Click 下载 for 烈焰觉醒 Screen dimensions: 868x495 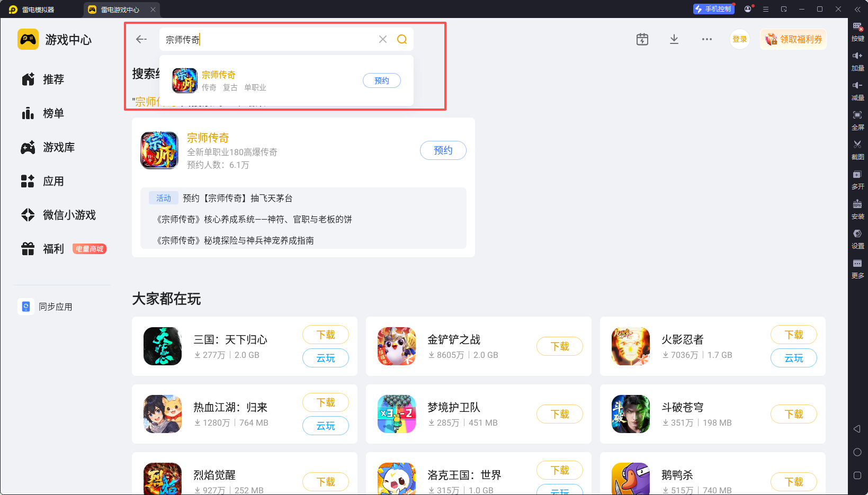coord(326,482)
